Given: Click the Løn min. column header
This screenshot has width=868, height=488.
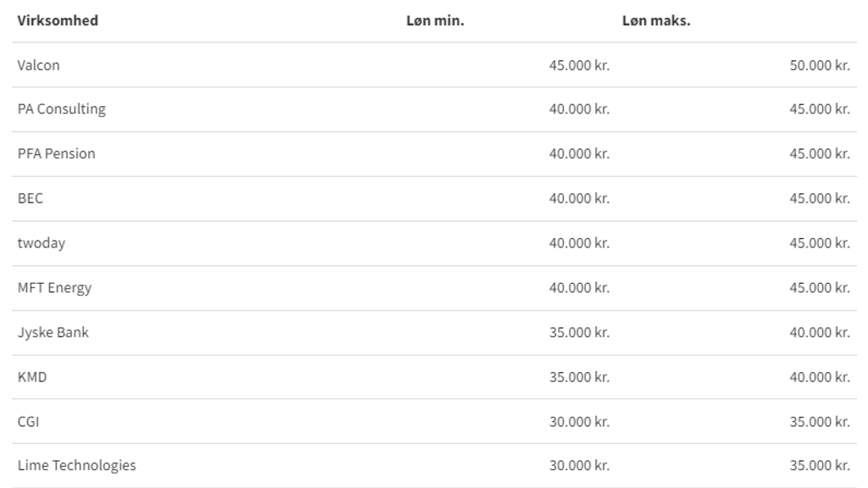Looking at the screenshot, I should pos(435,21).
